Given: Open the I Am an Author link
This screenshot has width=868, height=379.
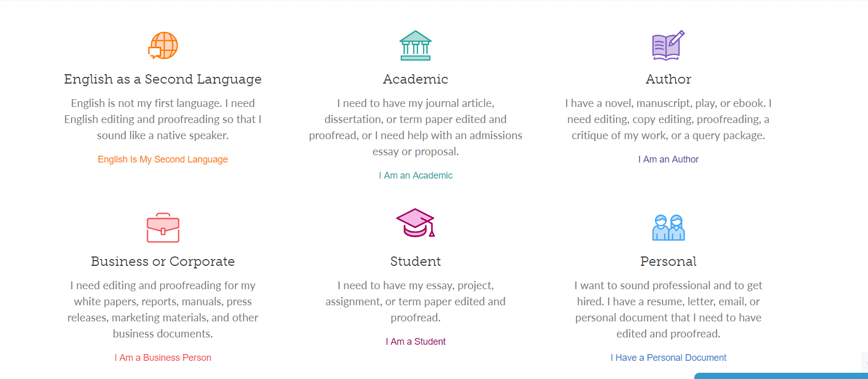Looking at the screenshot, I should click(x=668, y=159).
